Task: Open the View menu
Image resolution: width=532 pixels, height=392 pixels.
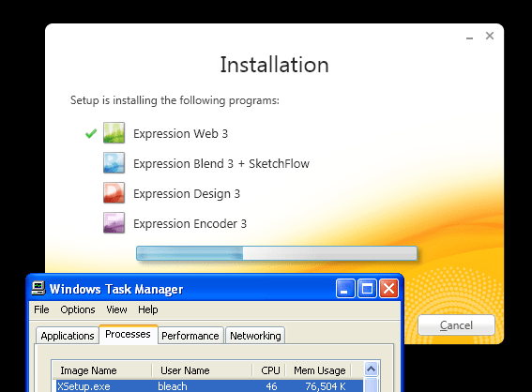Action: click(116, 309)
